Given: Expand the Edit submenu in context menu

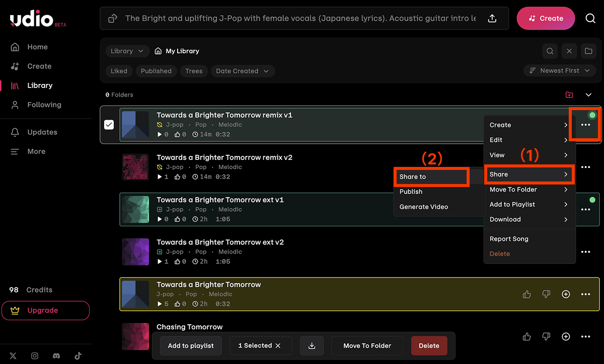Looking at the screenshot, I should tap(529, 140).
